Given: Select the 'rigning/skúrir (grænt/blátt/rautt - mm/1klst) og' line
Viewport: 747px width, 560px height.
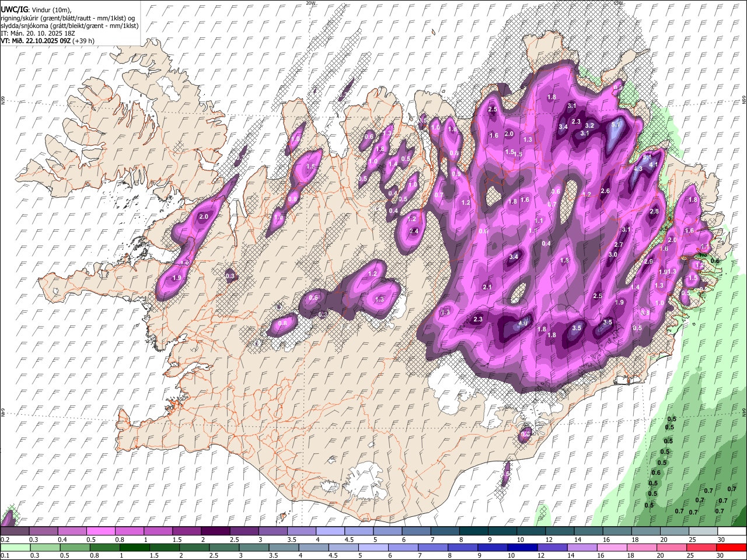Looking at the screenshot, I should (68, 18).
